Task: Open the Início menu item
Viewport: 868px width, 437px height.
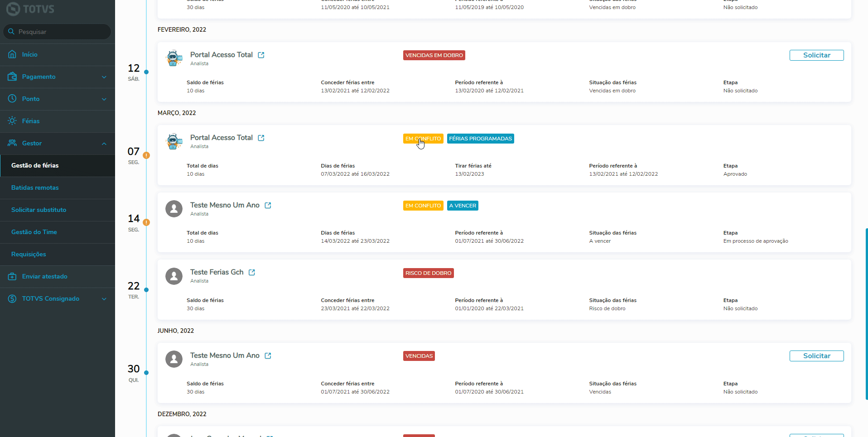Action: click(58, 54)
